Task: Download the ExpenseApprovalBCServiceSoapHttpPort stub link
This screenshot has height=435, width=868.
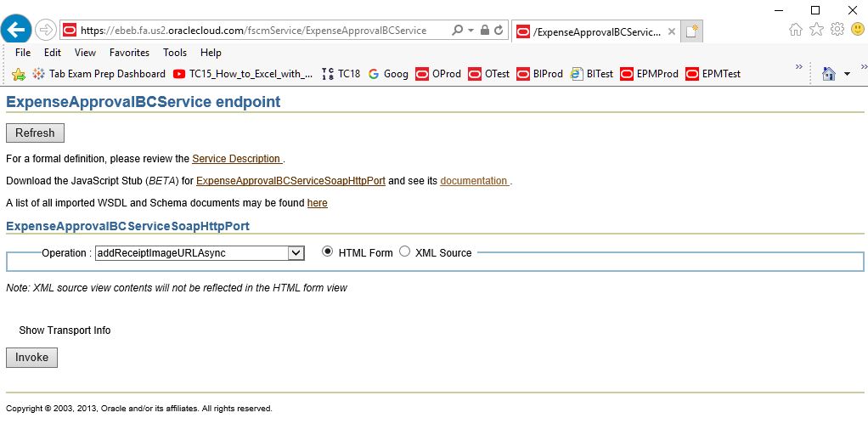Action: point(290,181)
